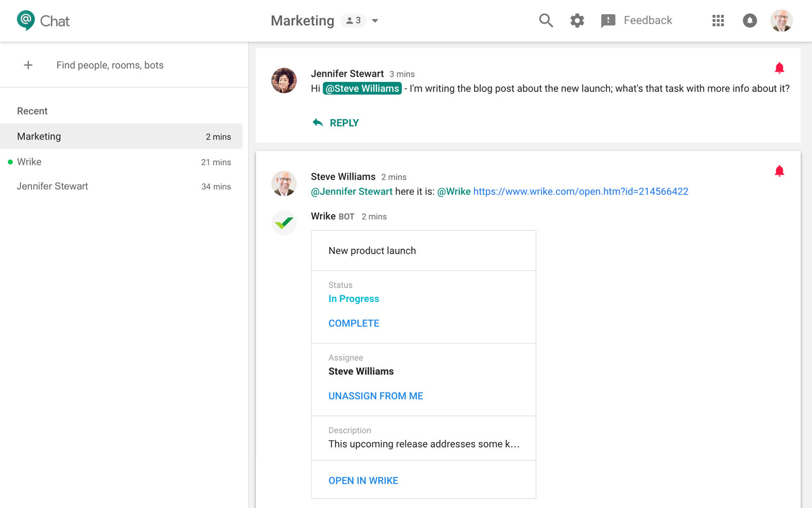Focus the Find people, rooms, bots field
This screenshot has width=812, height=508.
(x=110, y=65)
